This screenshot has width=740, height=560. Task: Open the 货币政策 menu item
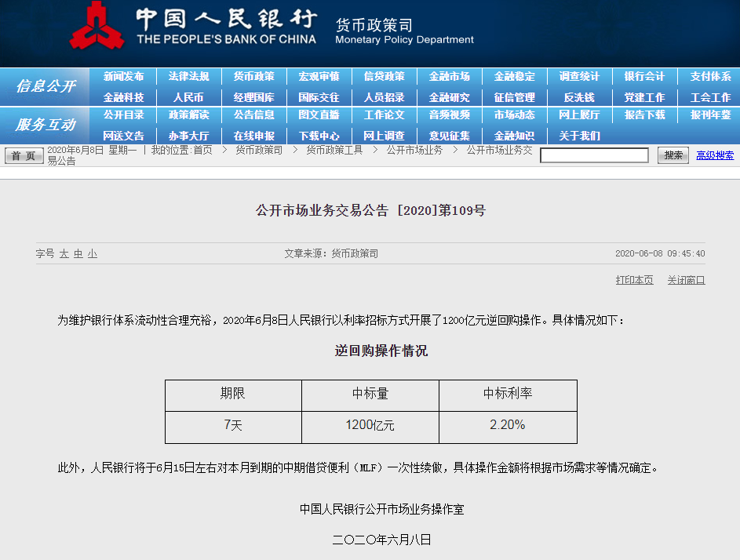253,77
